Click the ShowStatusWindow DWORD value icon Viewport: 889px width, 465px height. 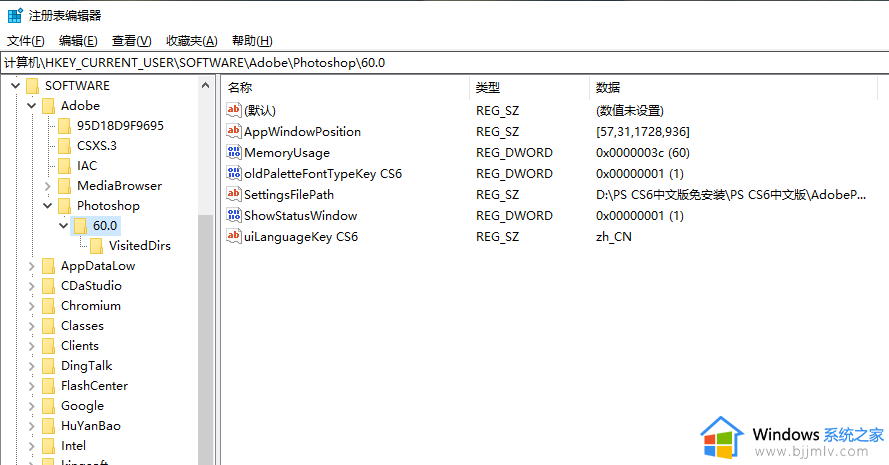coord(234,215)
